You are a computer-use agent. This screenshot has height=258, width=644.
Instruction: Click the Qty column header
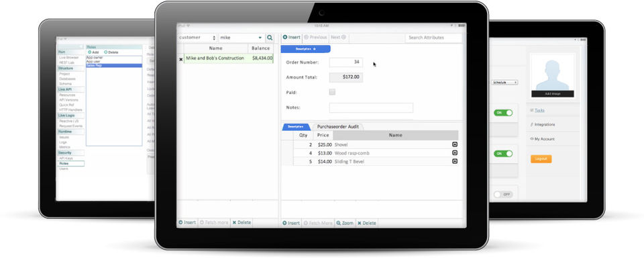pos(303,135)
